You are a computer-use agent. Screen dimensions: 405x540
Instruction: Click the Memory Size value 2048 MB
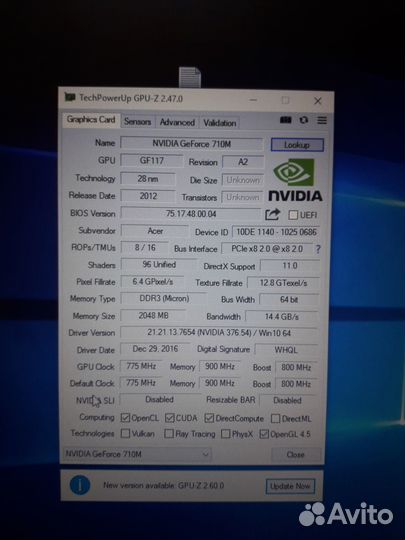(153, 315)
